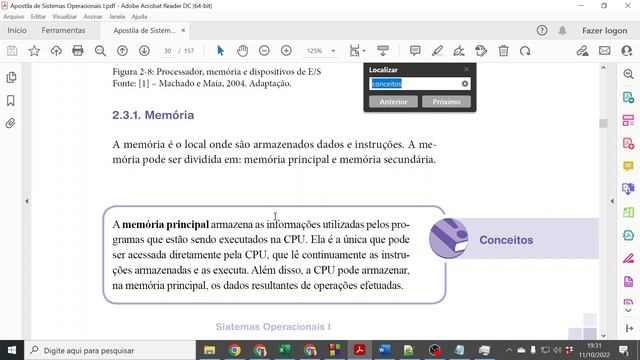Switch to the Ferramentas tab
The width and height of the screenshot is (640, 360).
(63, 31)
